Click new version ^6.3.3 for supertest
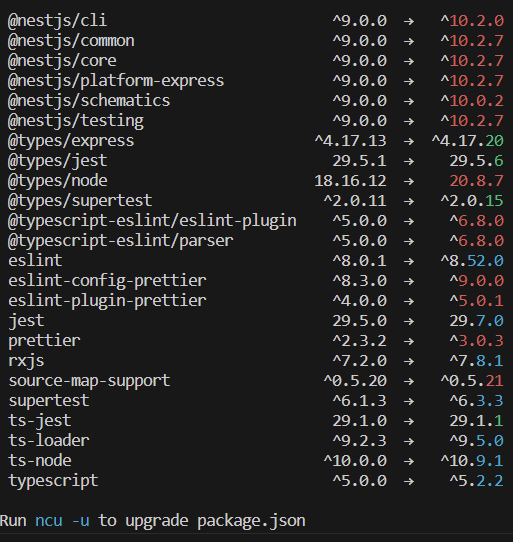 [477, 401]
